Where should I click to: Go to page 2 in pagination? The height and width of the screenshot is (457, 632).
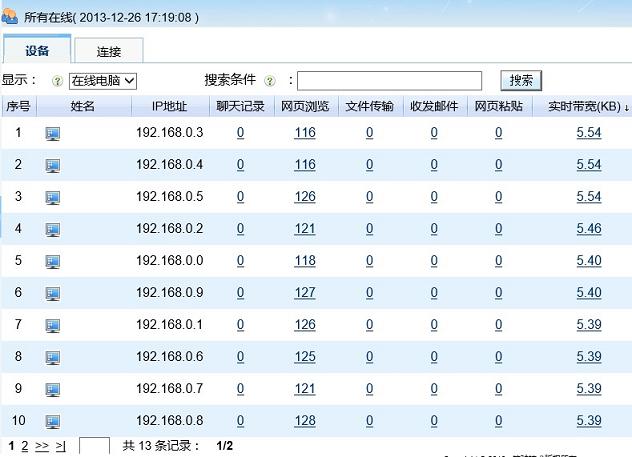pos(25,445)
